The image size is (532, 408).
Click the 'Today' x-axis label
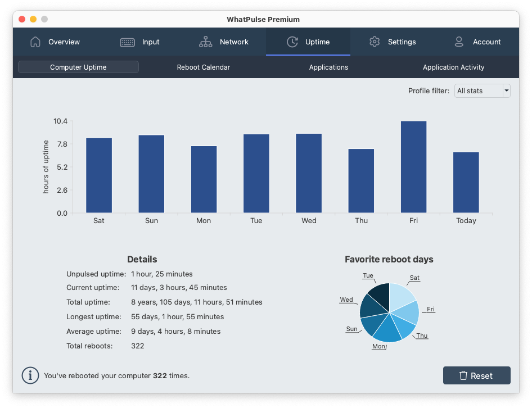[466, 220]
